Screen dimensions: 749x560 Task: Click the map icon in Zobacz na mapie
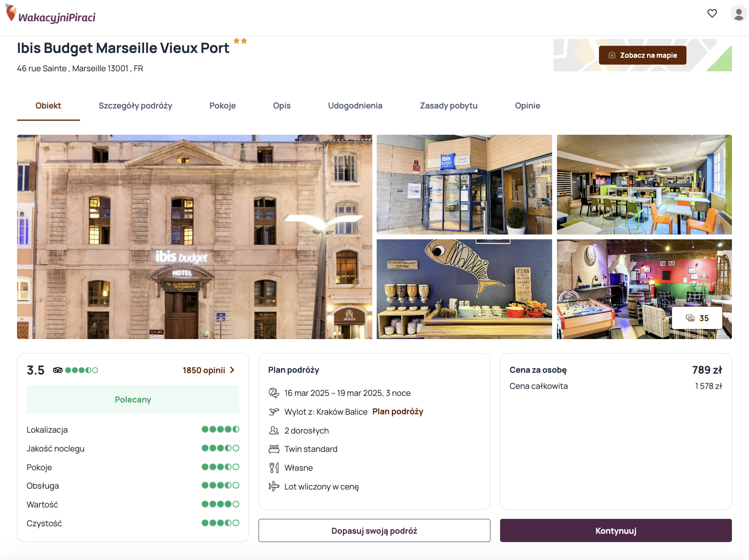612,55
